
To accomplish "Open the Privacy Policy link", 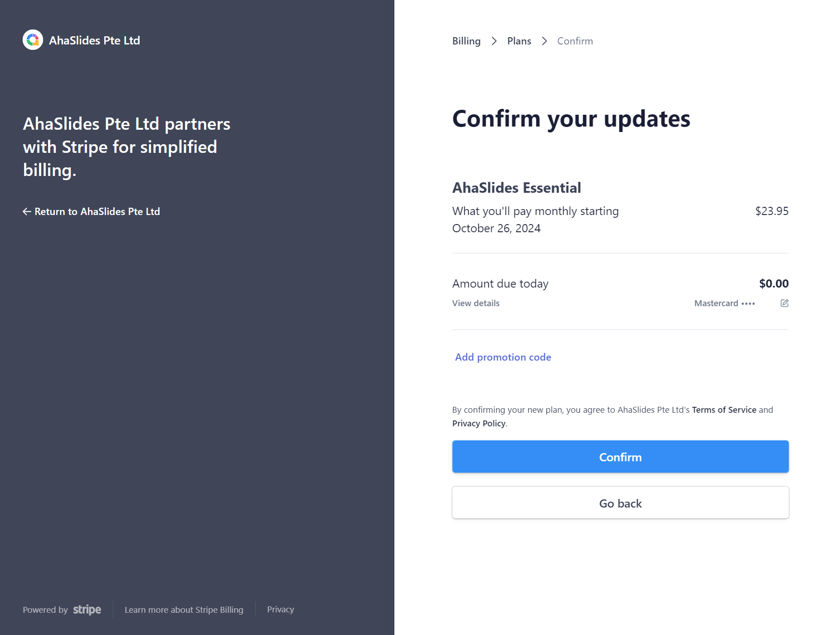I will click(x=479, y=423).
